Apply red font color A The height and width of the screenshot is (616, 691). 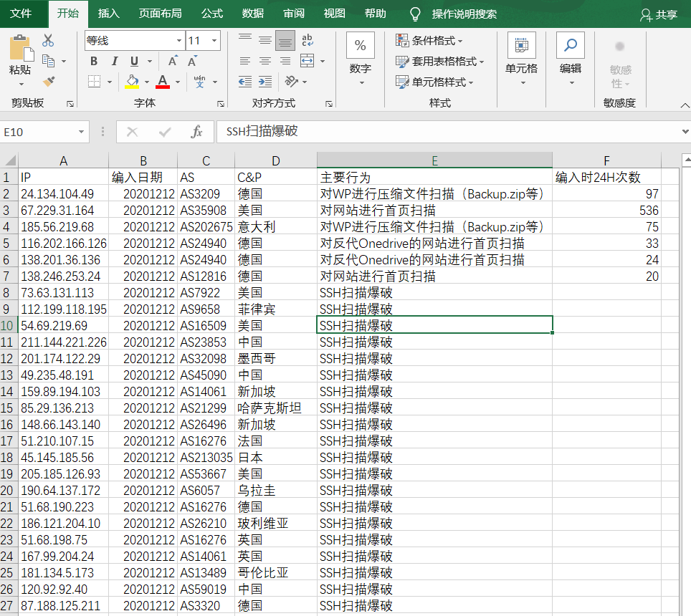pos(163,82)
